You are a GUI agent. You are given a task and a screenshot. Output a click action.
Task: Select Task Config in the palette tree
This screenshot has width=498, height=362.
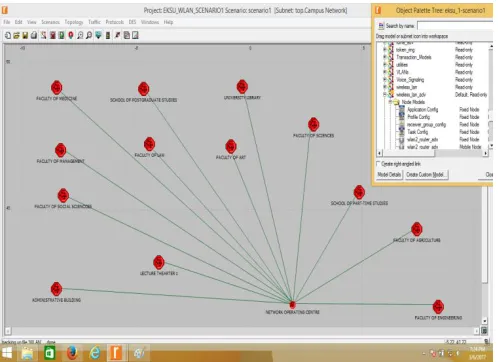pos(417,132)
